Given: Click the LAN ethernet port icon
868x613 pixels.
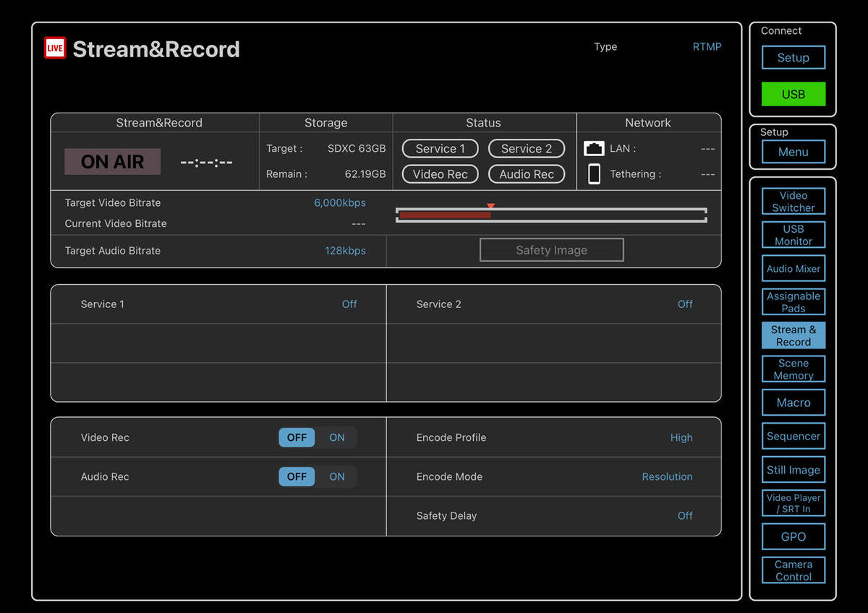Looking at the screenshot, I should tap(593, 149).
